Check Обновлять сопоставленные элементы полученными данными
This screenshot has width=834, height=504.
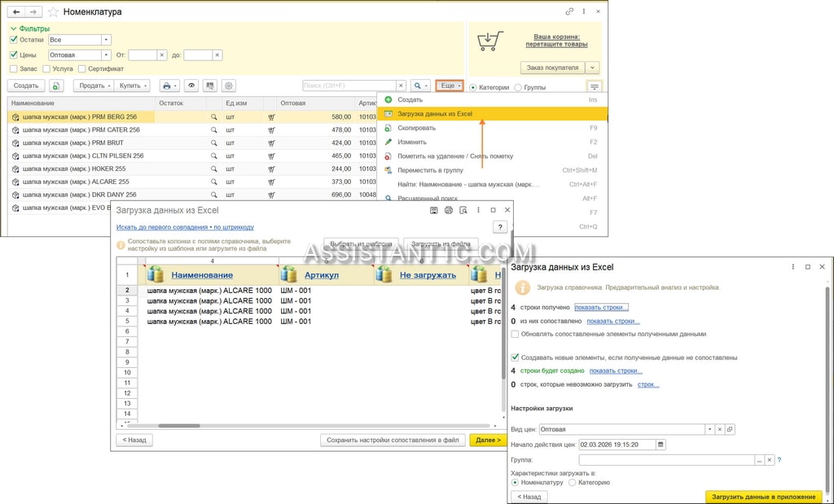click(515, 334)
